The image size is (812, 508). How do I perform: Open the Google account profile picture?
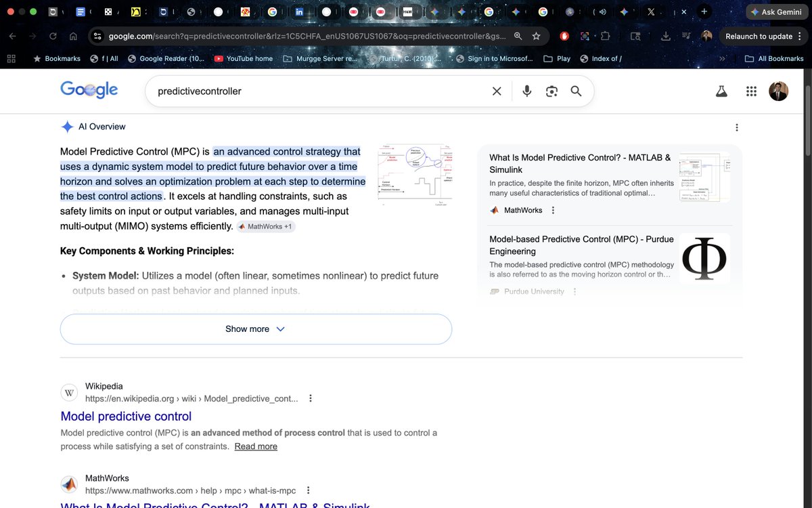(779, 91)
